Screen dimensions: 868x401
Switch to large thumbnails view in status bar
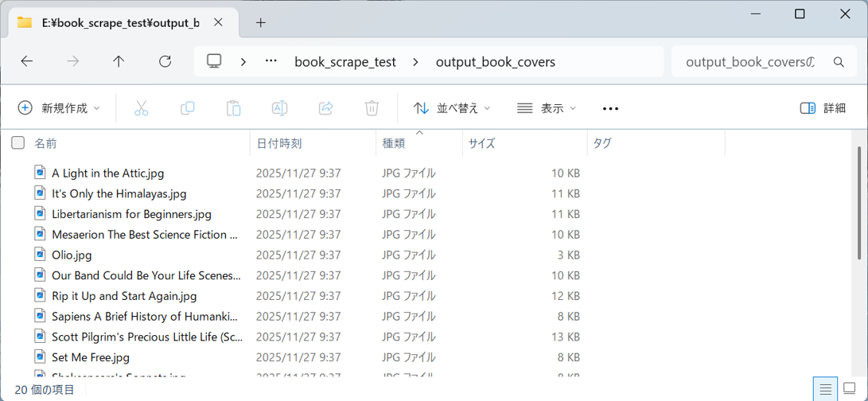click(849, 389)
